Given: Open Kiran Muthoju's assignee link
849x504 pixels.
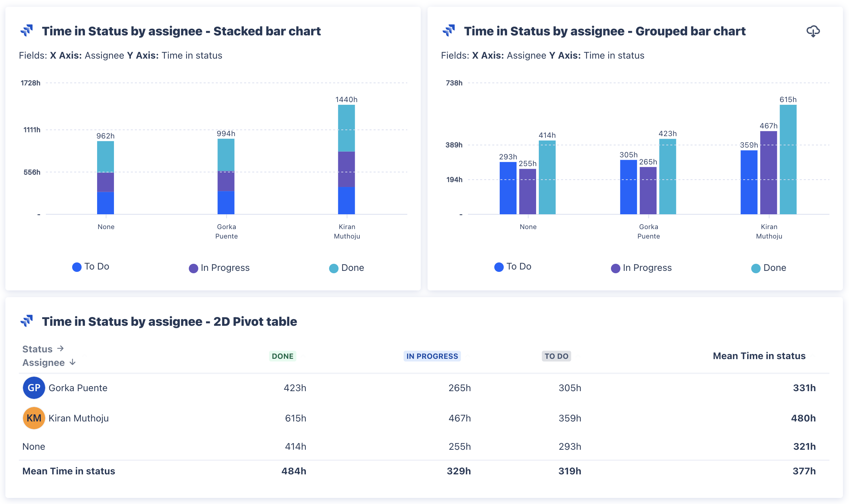Looking at the screenshot, I should click(x=79, y=418).
